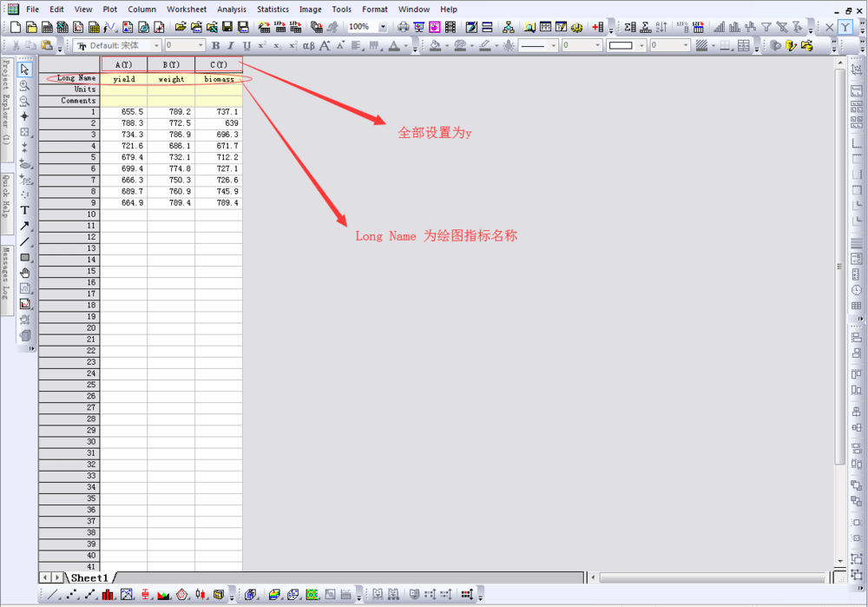Click the Long Name row label

(x=69, y=78)
